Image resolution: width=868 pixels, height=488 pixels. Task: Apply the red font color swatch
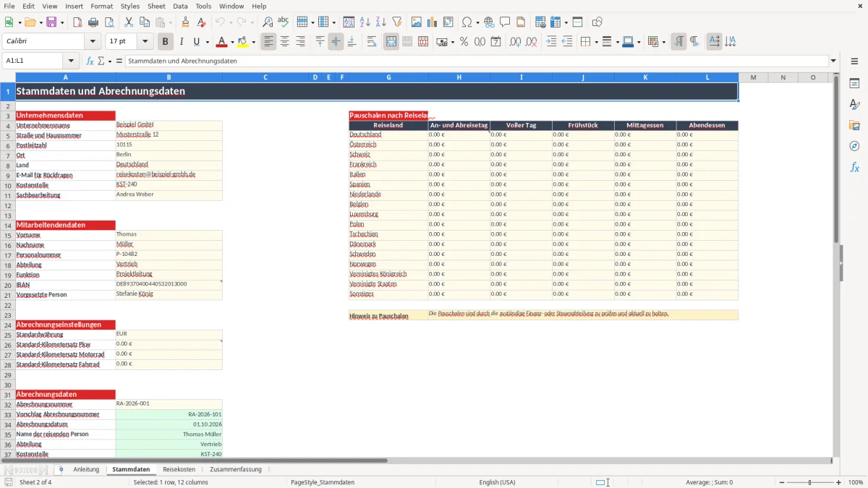coord(221,42)
